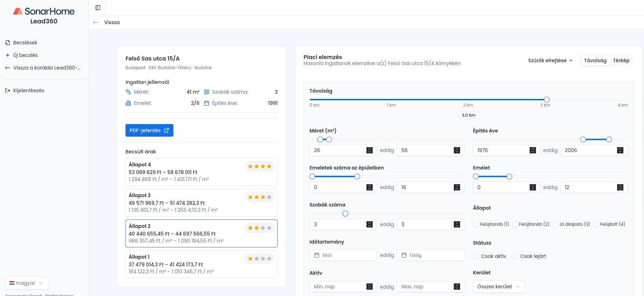The width and height of the screenshot is (644, 296).
Task: Click the SonarHome logo
Action: [x=44, y=12]
